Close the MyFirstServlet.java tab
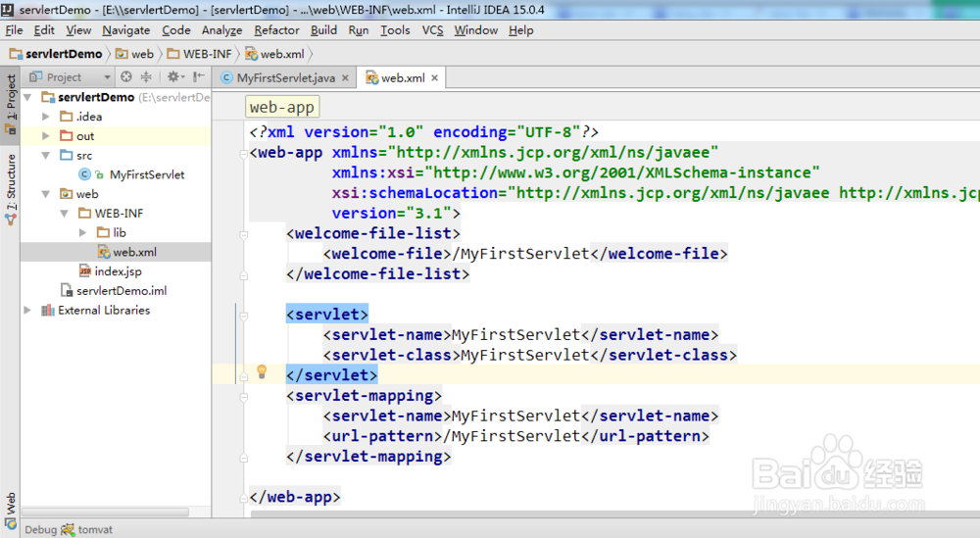 (345, 78)
